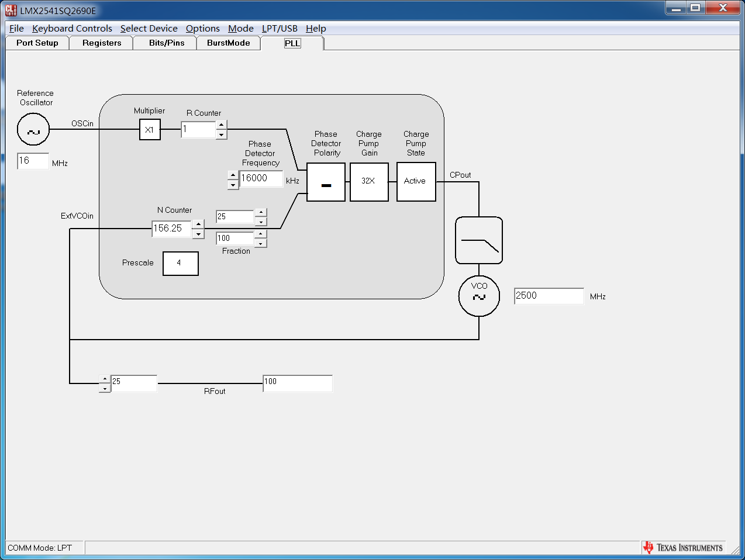Click the Prescale 4 block
This screenshot has width=745, height=560.
[x=181, y=264]
